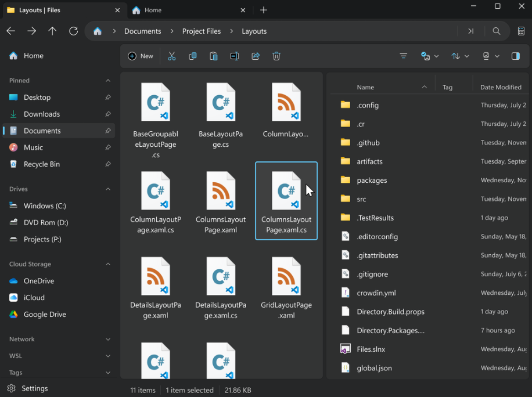The image size is (532, 397).
Task: Open OneDrive in the sidebar
Action: (x=58, y=281)
